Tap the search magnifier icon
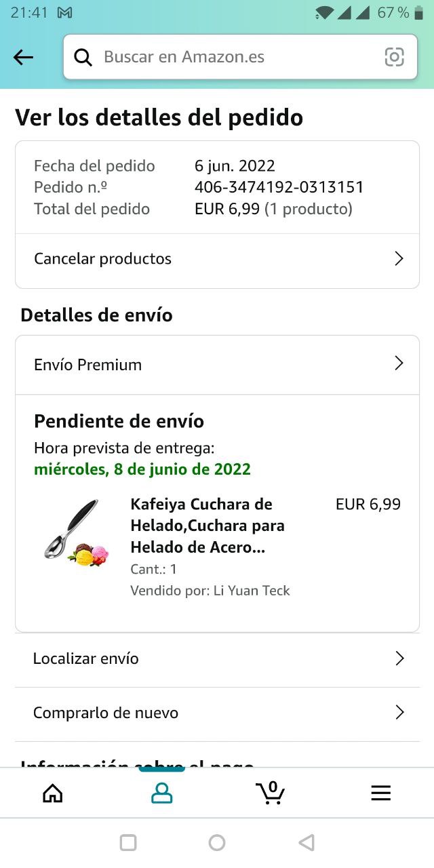Screen dimensions: 434x868 83,58
